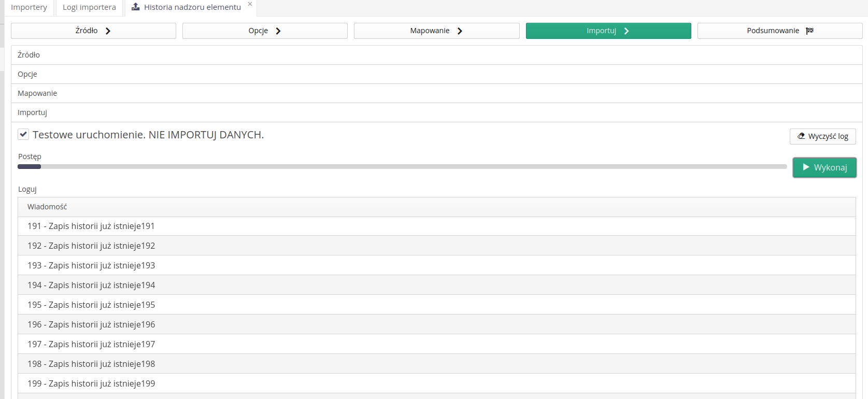Expand the Opcje accordion section

pos(27,74)
